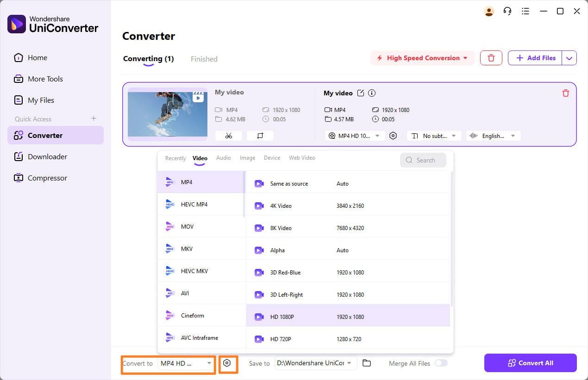
Task: Click the Convert All button
Action: (531, 363)
